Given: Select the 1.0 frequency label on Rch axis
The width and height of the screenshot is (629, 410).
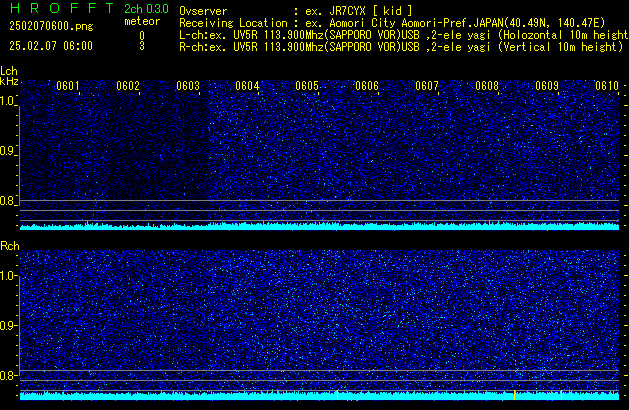Looking at the screenshot, I should tap(7, 276).
